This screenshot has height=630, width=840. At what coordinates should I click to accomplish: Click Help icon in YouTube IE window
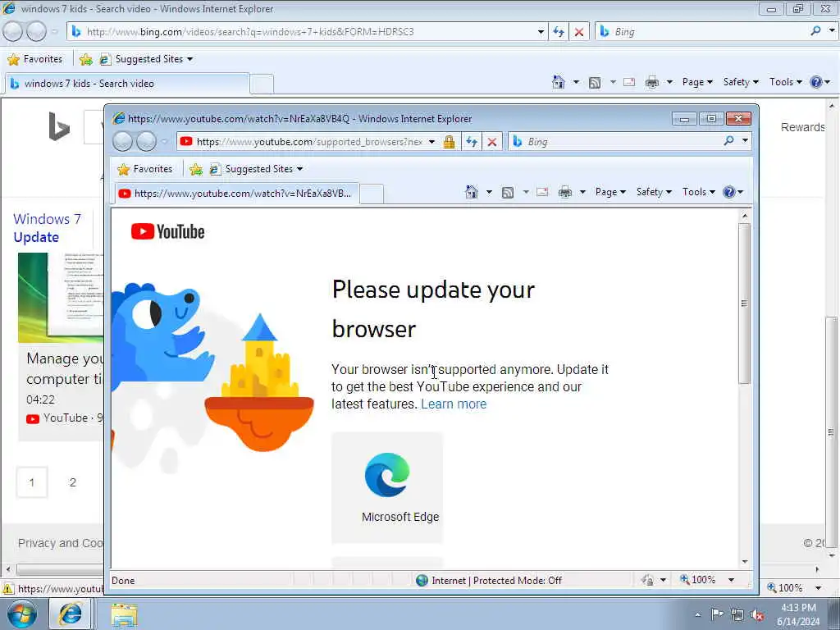click(x=729, y=192)
